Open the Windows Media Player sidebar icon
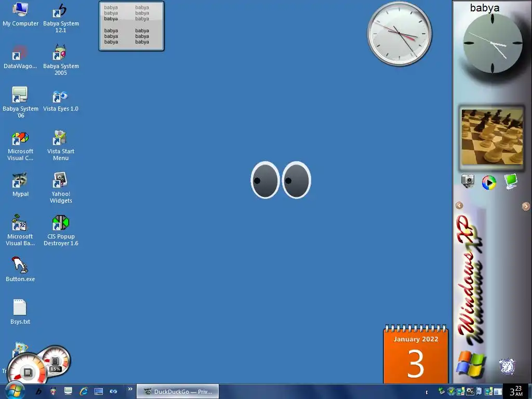532x399 pixels. pos(489,182)
